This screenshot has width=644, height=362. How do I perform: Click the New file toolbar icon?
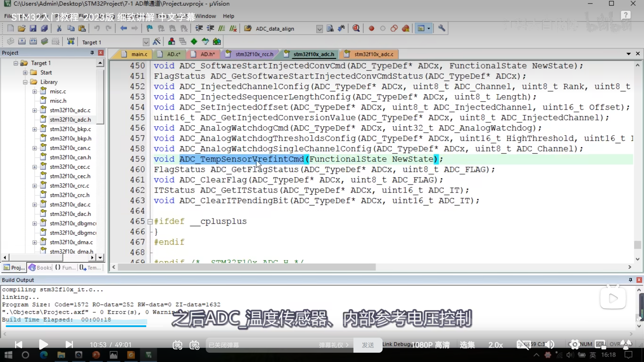point(10,28)
